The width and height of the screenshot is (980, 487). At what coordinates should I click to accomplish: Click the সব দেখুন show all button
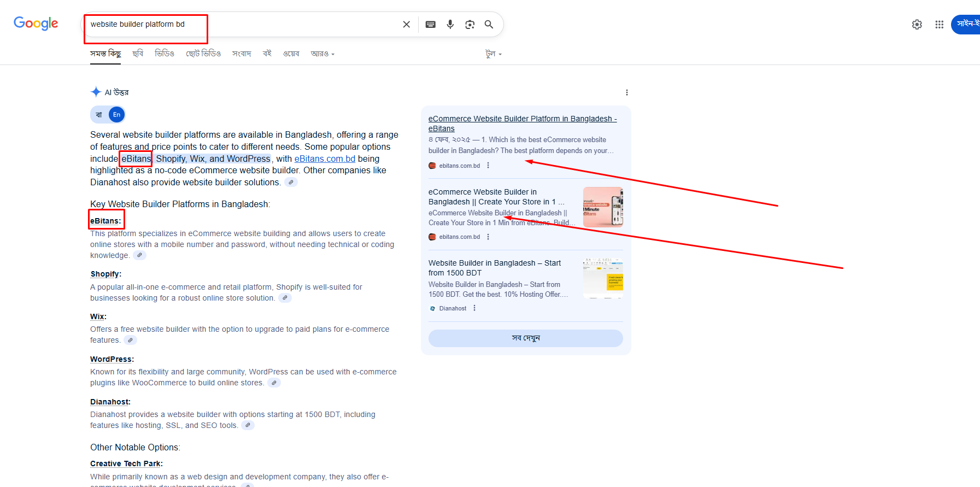coord(526,338)
